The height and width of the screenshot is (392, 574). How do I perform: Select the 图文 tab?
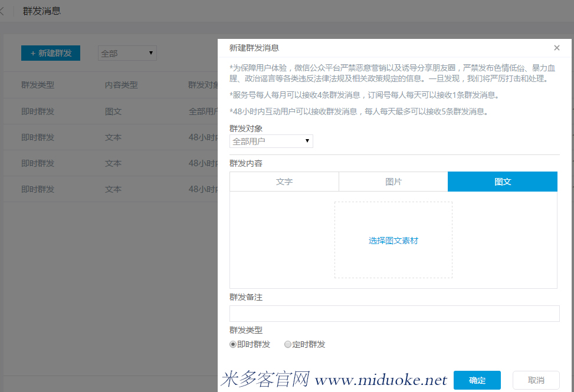click(x=503, y=182)
